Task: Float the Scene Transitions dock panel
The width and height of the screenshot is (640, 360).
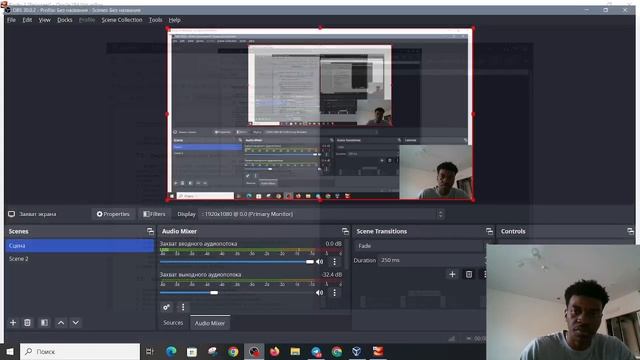Action: pos(489,231)
